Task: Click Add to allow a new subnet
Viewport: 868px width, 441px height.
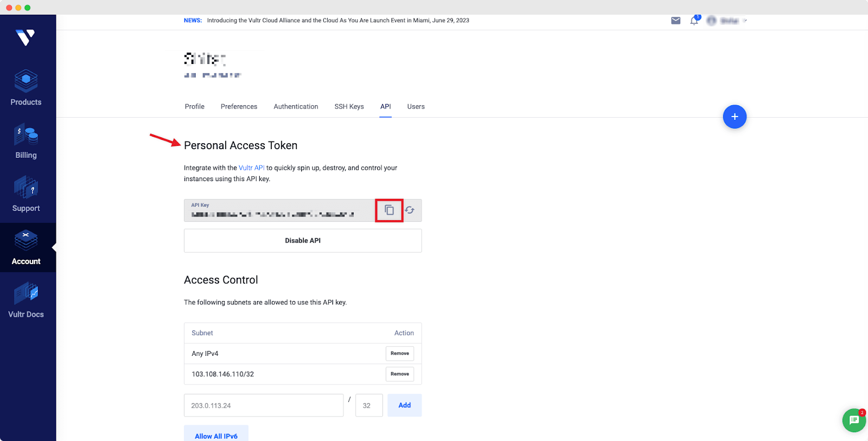Action: coord(404,405)
